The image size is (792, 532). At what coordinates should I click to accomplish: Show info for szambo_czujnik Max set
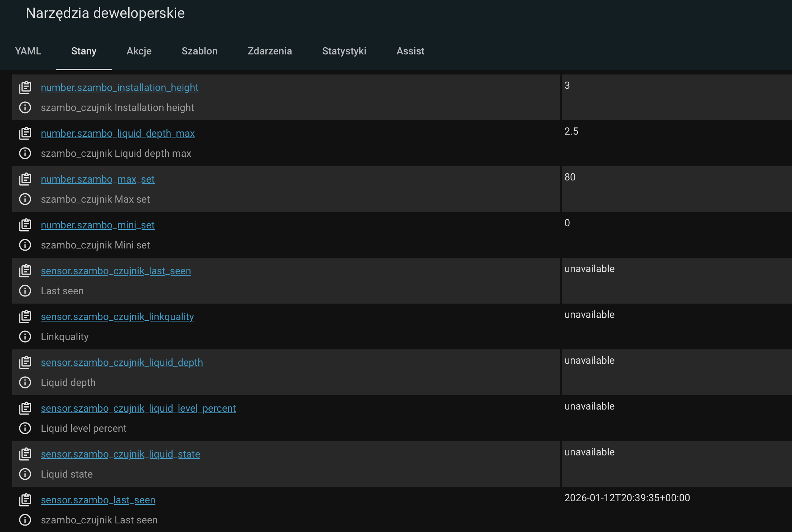[25, 199]
